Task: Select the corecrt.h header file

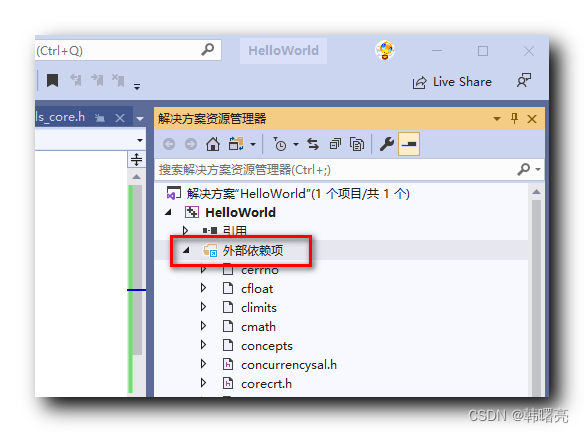Action: pos(266,384)
